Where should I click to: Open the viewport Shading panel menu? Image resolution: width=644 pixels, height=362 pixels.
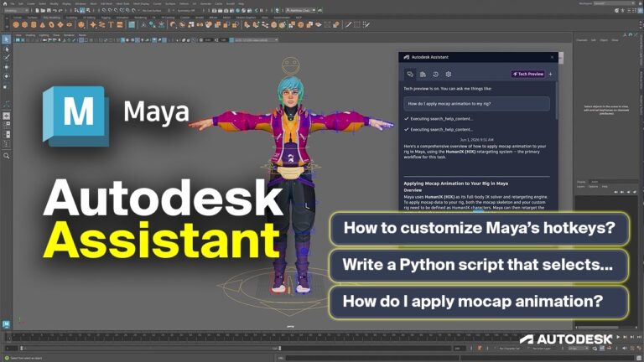[x=30, y=35]
